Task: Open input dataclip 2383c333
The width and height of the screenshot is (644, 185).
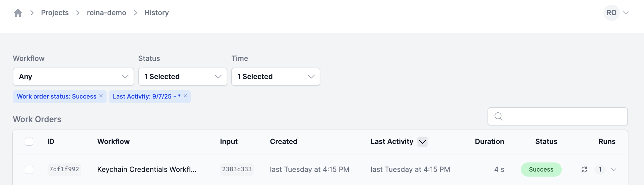Action: pyautogui.click(x=237, y=169)
